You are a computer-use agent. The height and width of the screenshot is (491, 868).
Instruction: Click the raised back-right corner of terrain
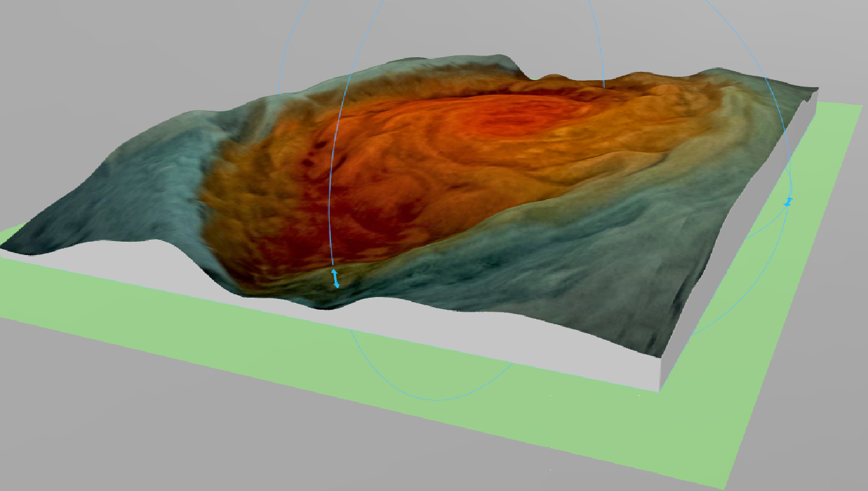point(815,90)
